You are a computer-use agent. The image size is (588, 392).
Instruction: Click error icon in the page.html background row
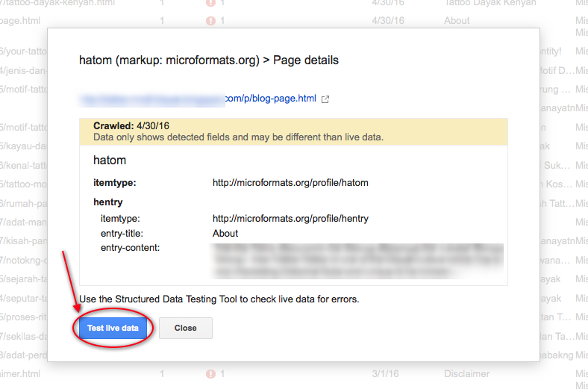click(x=210, y=21)
